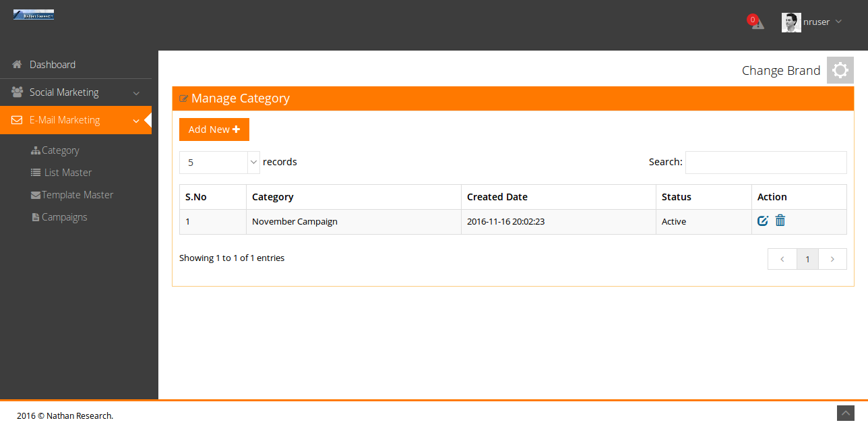Click the scroll-to-top arrow in footer
Viewport: 868px width, 433px height.
(846, 413)
